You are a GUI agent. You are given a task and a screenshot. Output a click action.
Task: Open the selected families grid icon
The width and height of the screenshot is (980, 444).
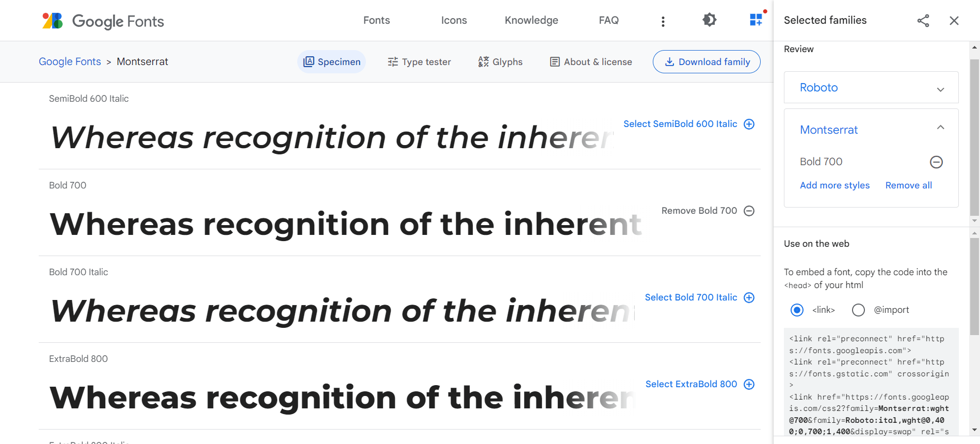[x=756, y=20]
